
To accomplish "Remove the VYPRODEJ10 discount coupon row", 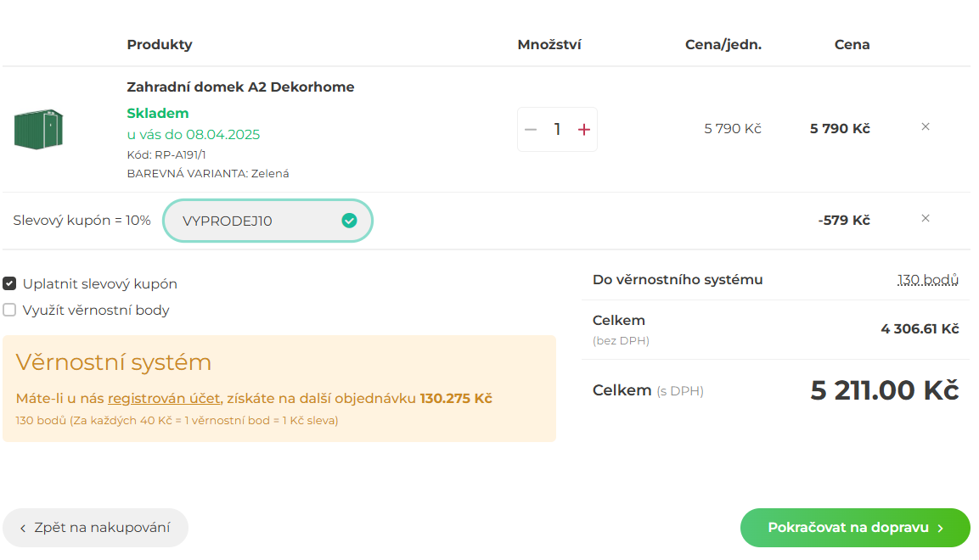I will point(926,218).
